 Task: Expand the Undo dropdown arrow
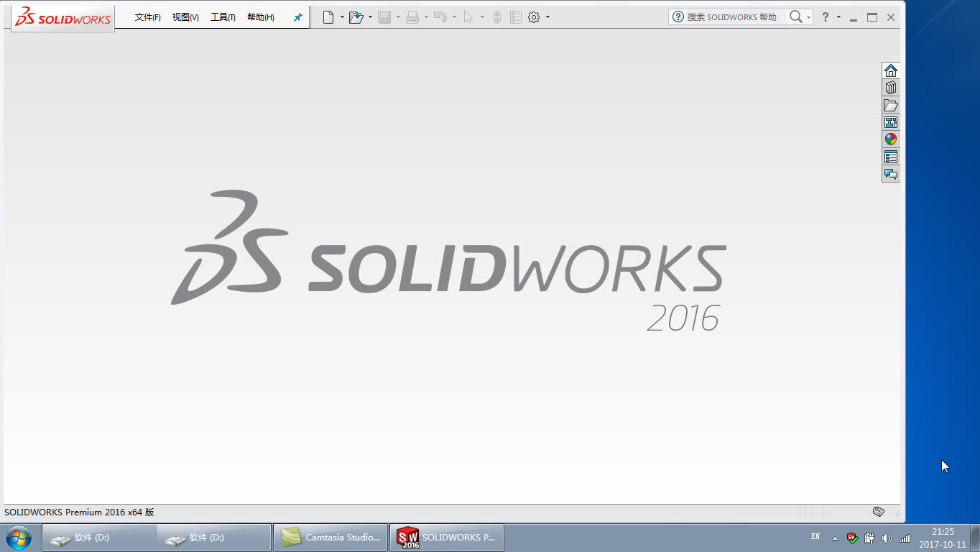point(454,17)
